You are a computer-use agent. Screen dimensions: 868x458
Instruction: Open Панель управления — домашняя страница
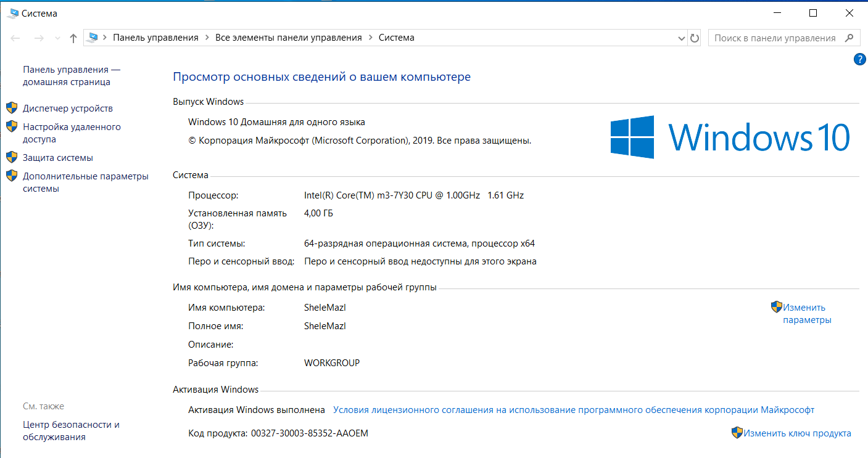point(72,76)
